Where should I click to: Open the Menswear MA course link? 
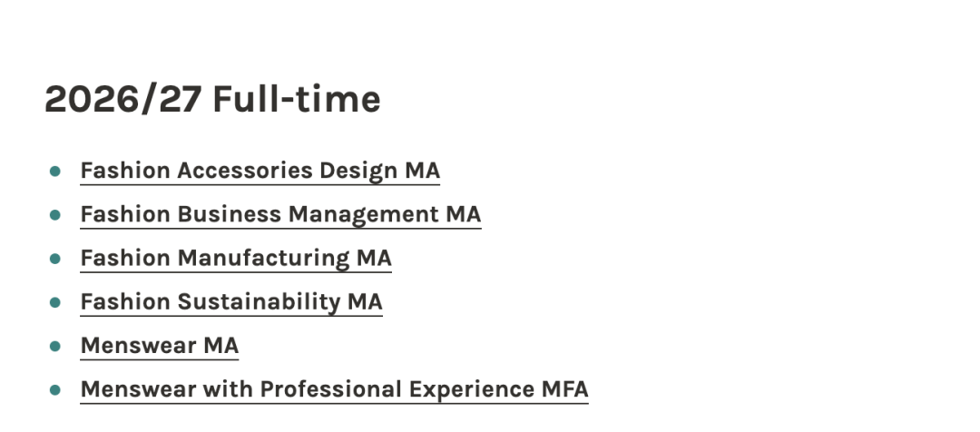(x=160, y=345)
